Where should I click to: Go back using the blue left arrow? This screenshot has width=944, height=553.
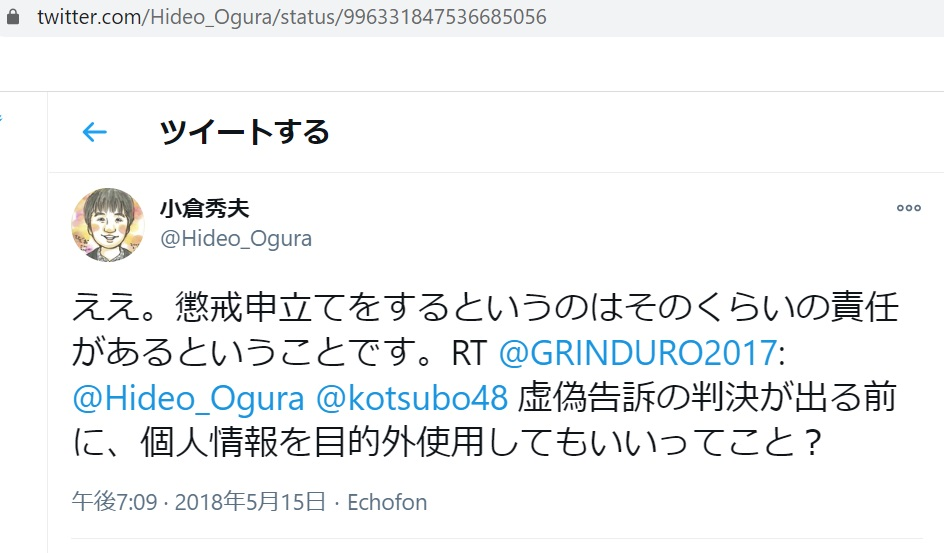[95, 132]
